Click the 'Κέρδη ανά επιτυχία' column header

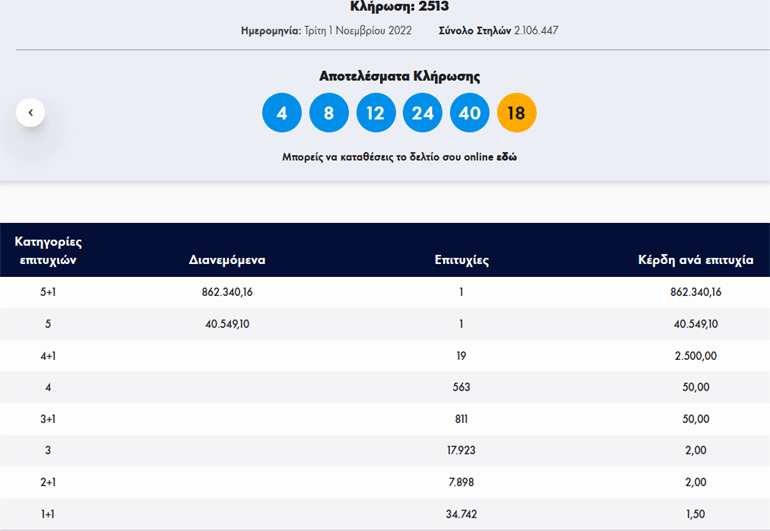point(695,260)
